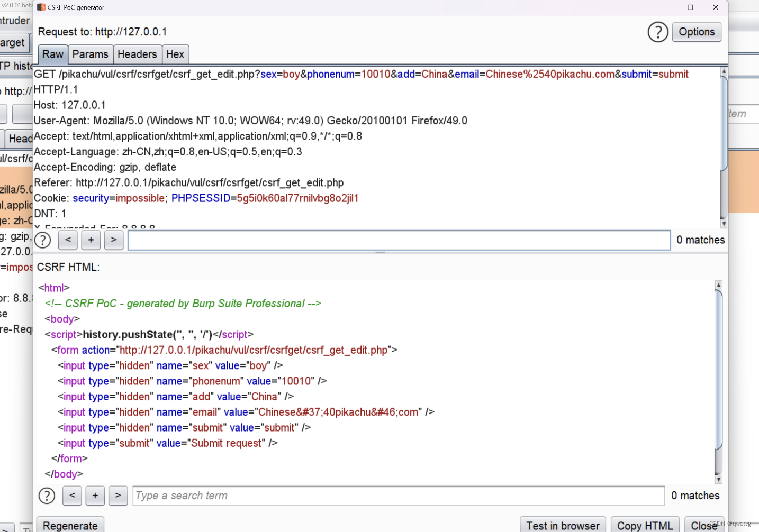Click scroll-down arrow of request pane
The height and width of the screenshot is (532, 759).
[x=724, y=224]
